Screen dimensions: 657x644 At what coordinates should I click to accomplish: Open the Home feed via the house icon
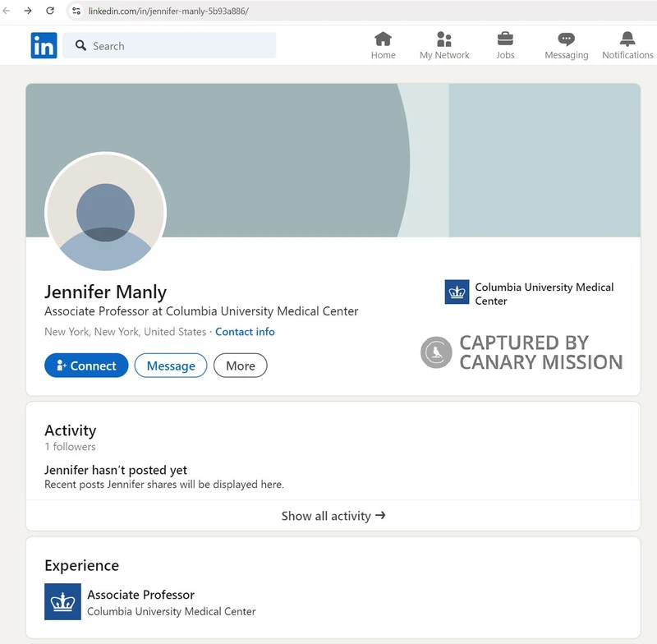(383, 39)
